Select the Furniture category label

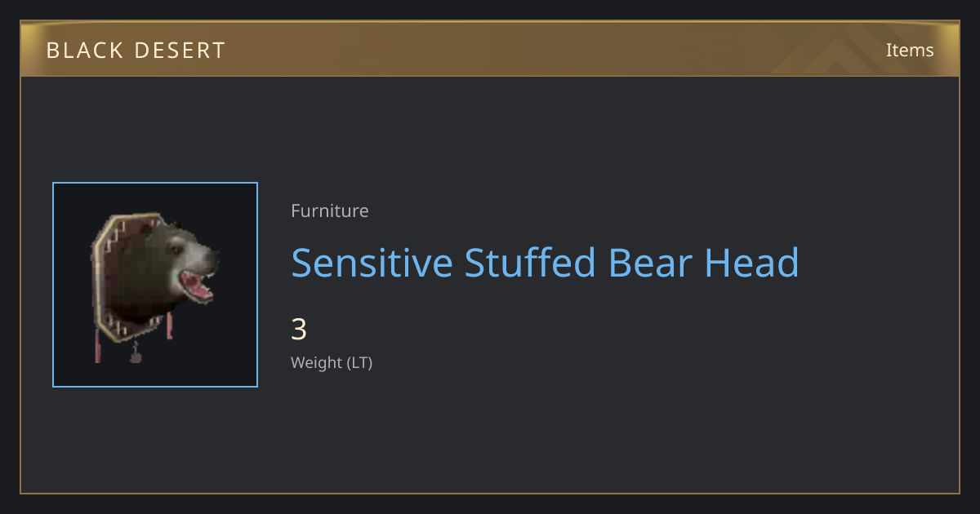point(330,210)
